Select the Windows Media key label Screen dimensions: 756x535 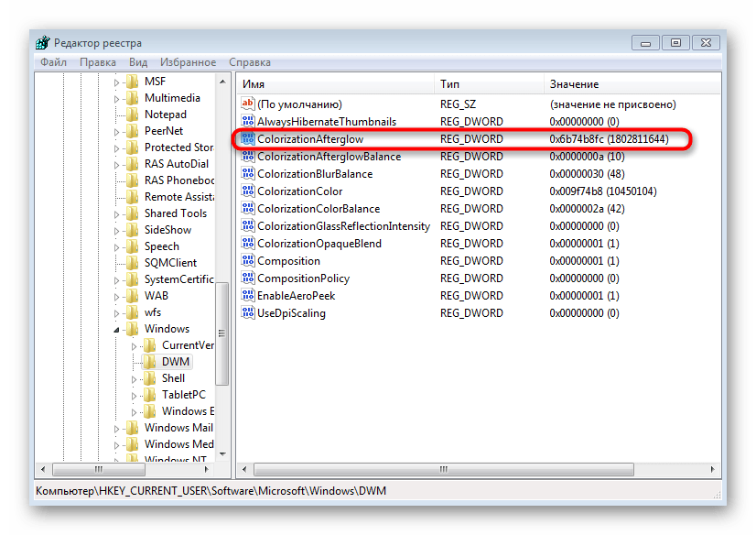(x=178, y=443)
